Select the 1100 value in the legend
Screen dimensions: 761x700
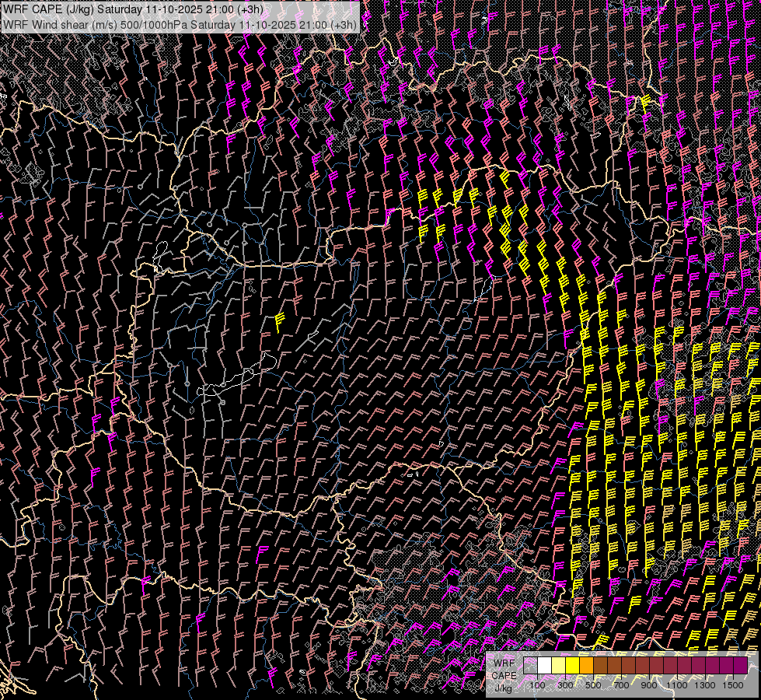pos(677,685)
